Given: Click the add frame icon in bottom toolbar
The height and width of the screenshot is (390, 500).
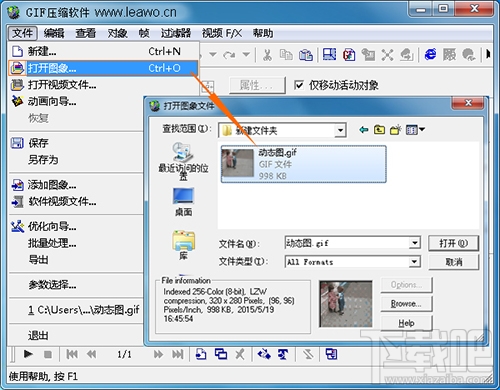Looking at the screenshot, I should click(x=201, y=354).
